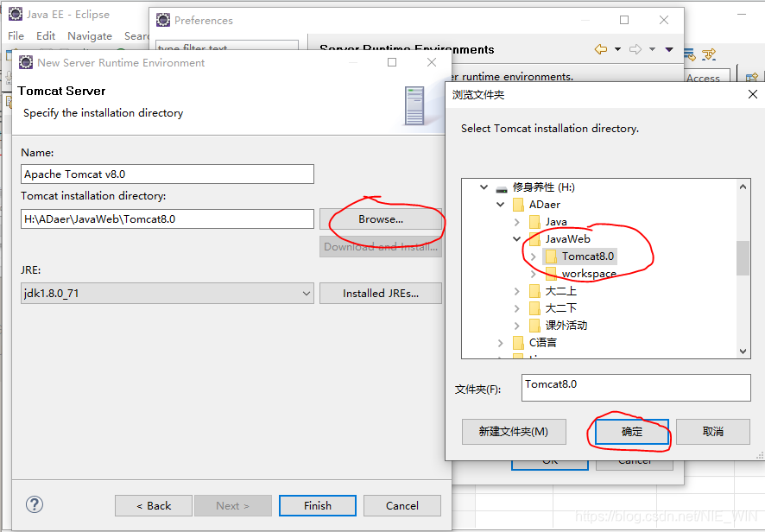
Task: Go Back in the server runtime wizard
Action: [x=154, y=505]
